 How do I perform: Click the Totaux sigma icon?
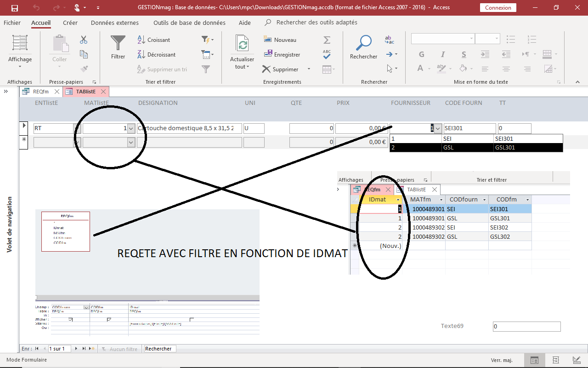click(x=327, y=40)
